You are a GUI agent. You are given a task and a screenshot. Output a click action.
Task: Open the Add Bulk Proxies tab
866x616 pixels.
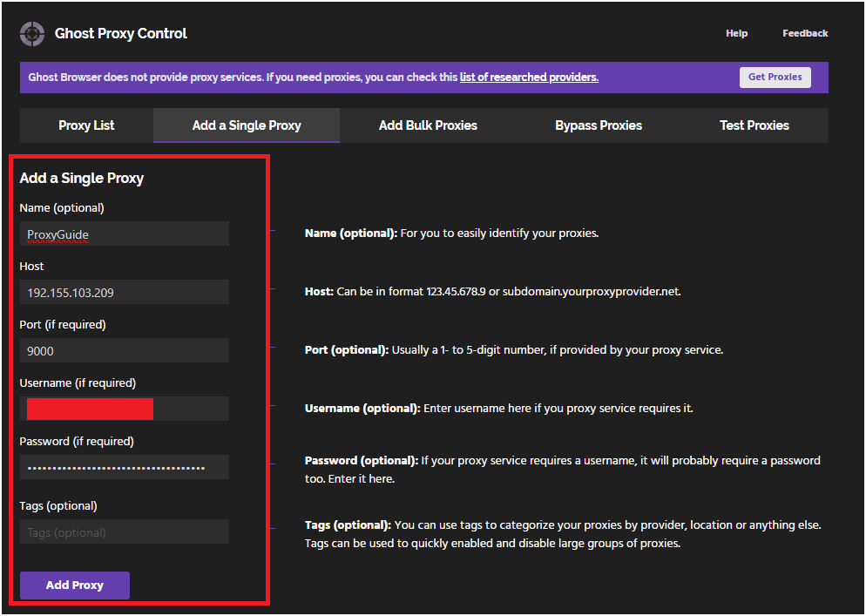tap(428, 125)
